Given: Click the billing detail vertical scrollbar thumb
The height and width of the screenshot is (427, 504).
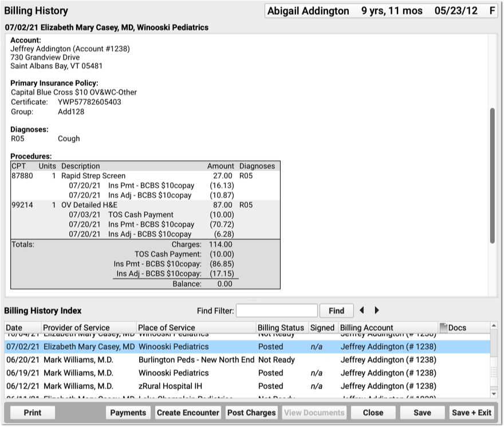Looking at the screenshot, I should 492,176.
